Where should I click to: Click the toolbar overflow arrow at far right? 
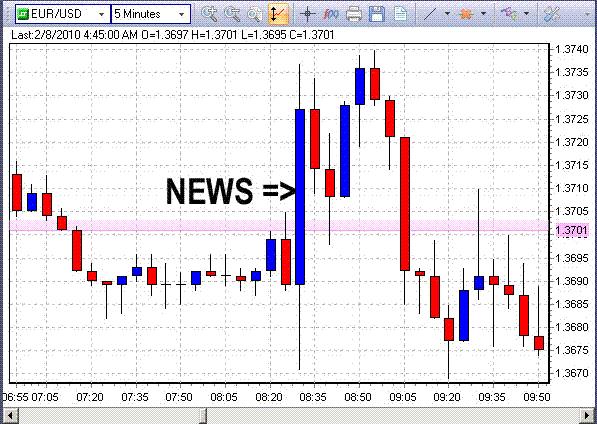(587, 14)
